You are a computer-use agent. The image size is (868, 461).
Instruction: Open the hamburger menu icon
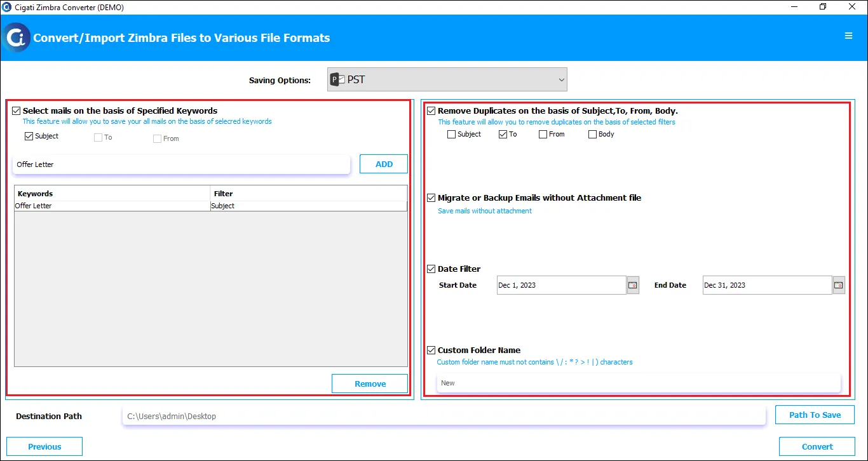pyautogui.click(x=848, y=36)
